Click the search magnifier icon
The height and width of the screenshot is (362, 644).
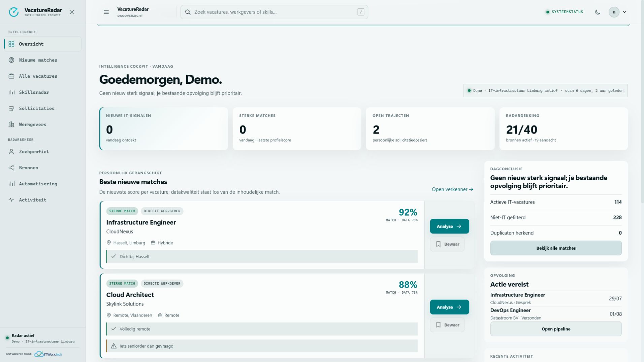[188, 12]
